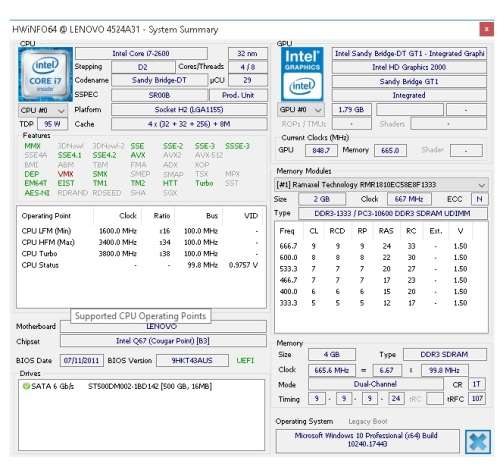Select the 666.7 frequency timing row
Image resolution: width=500 pixels, height=470 pixels.
pos(373,246)
